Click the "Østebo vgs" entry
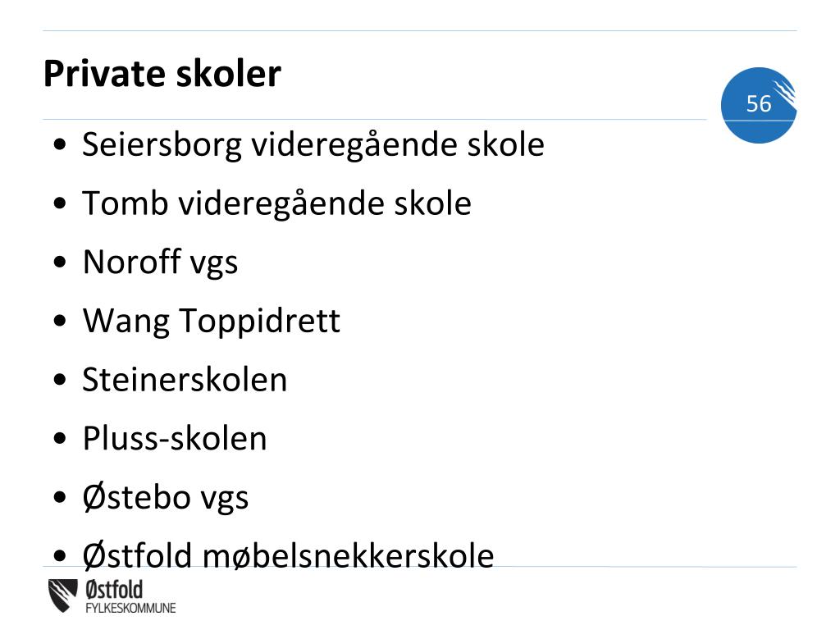The height and width of the screenshot is (630, 840). click(x=165, y=497)
